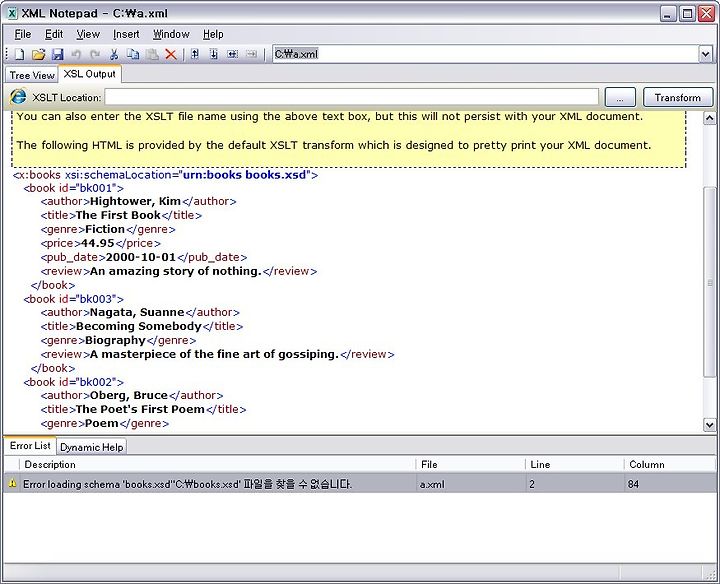Viewport: 720px width, 584px height.
Task: Open the Edit menu
Action: [x=54, y=34]
